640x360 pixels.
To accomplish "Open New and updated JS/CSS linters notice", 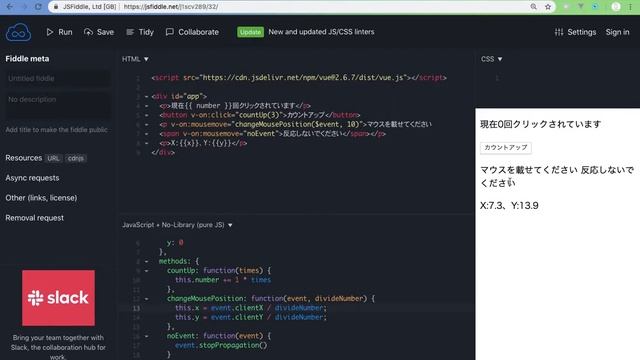I will pos(321,32).
